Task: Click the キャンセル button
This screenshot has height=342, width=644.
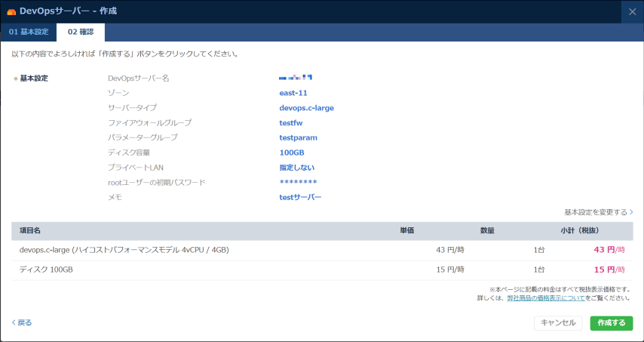Action: 558,323
